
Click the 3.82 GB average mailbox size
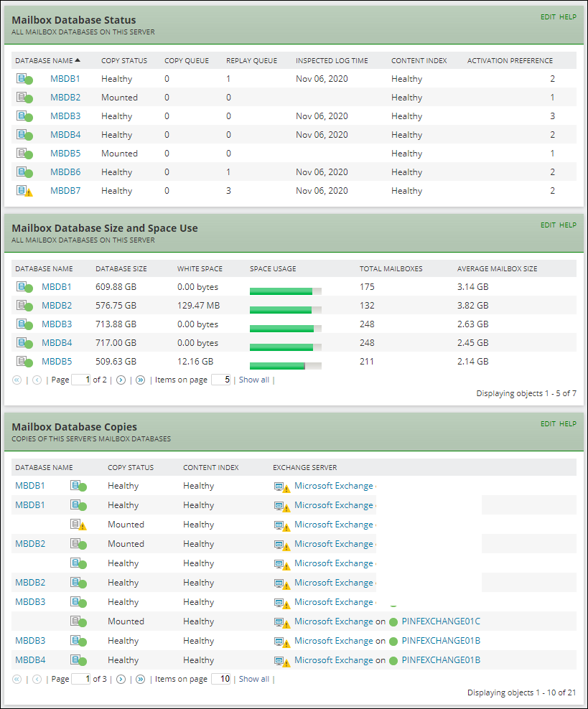click(x=472, y=306)
